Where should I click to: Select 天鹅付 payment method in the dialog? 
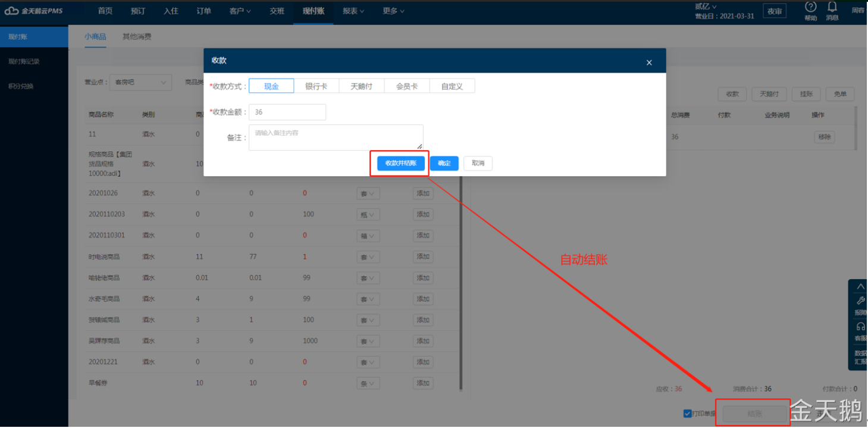(x=362, y=86)
